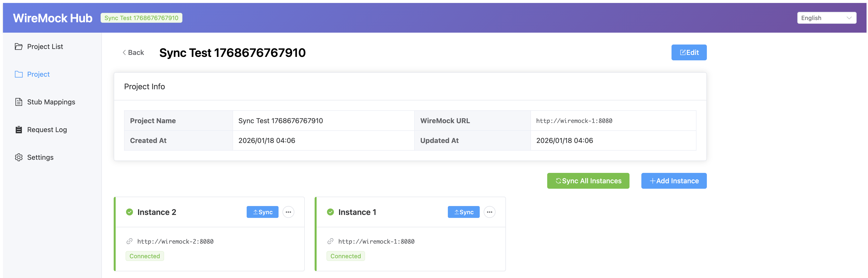Click the Stub Mappings document icon
The height and width of the screenshot is (278, 868).
coord(19,102)
